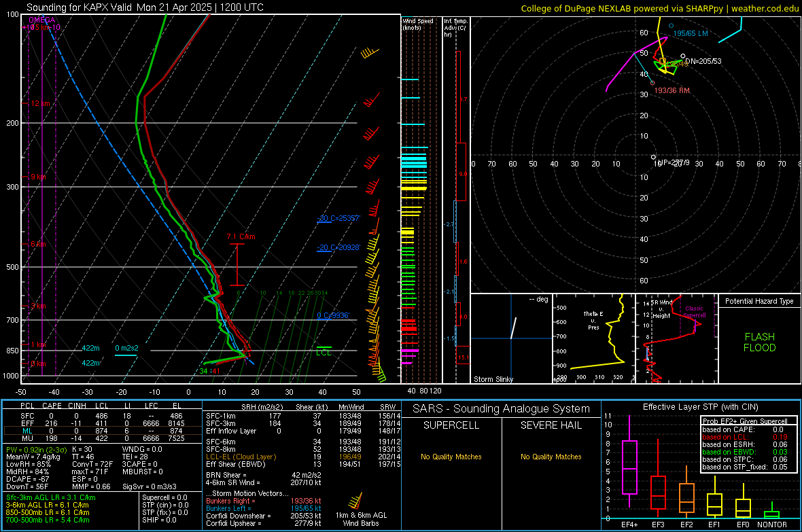Click the '700-500mb LR = 5.4 C/km' line
Image resolution: width=802 pixels, height=532 pixels.
pos(48,520)
